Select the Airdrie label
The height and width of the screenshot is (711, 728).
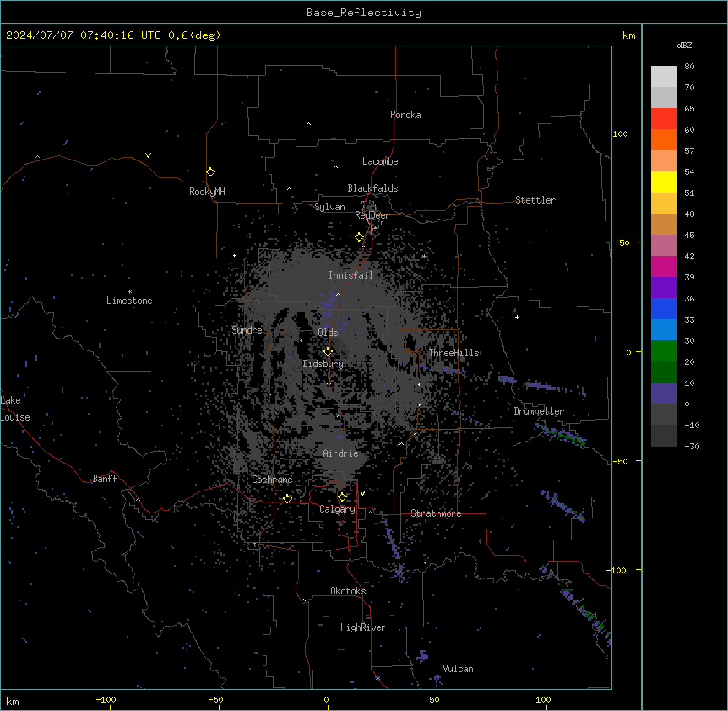(x=341, y=453)
